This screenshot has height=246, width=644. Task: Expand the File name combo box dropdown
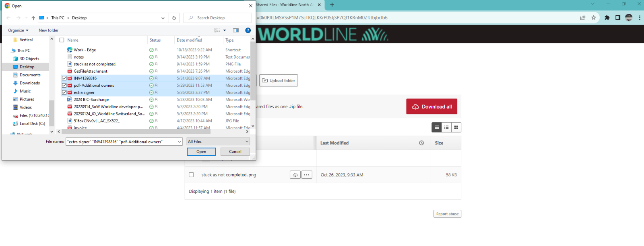179,142
